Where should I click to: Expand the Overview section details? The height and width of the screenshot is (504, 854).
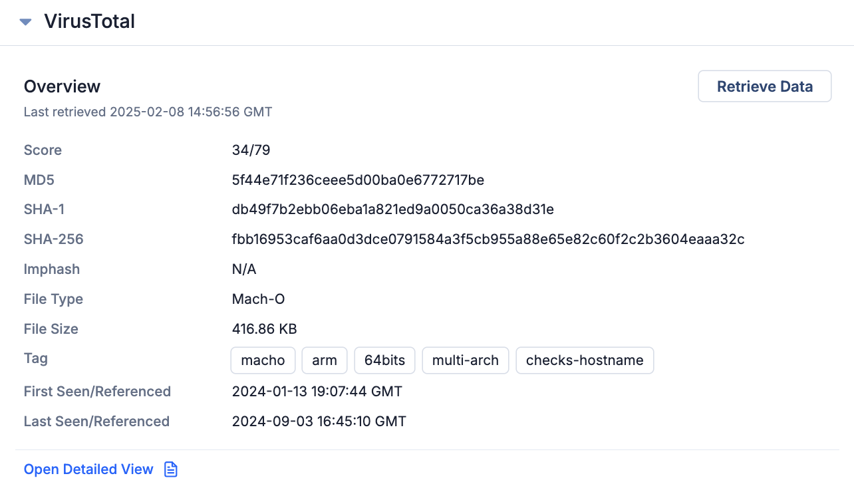tap(62, 86)
